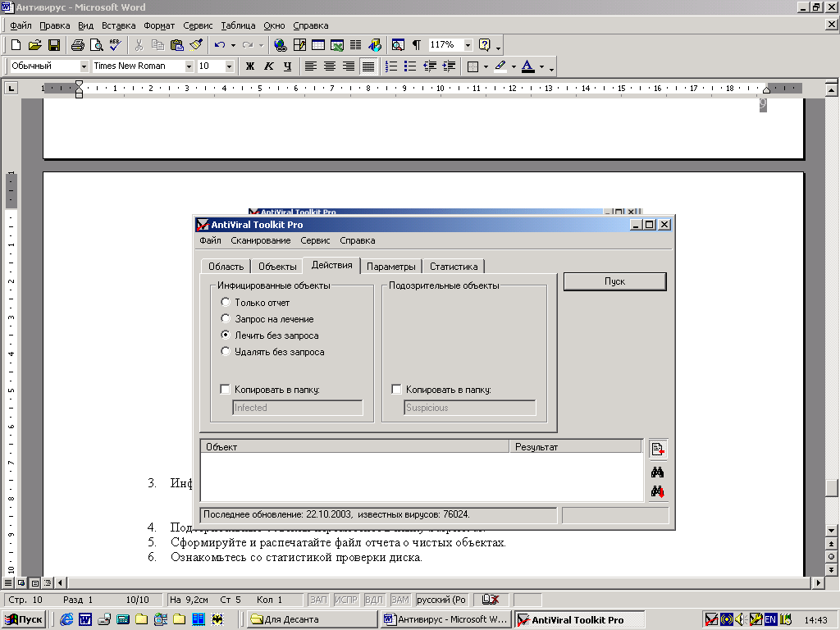Switch to 'Для Десанта' taskbar window
Image resolution: width=840 pixels, height=630 pixels.
pyautogui.click(x=313, y=619)
